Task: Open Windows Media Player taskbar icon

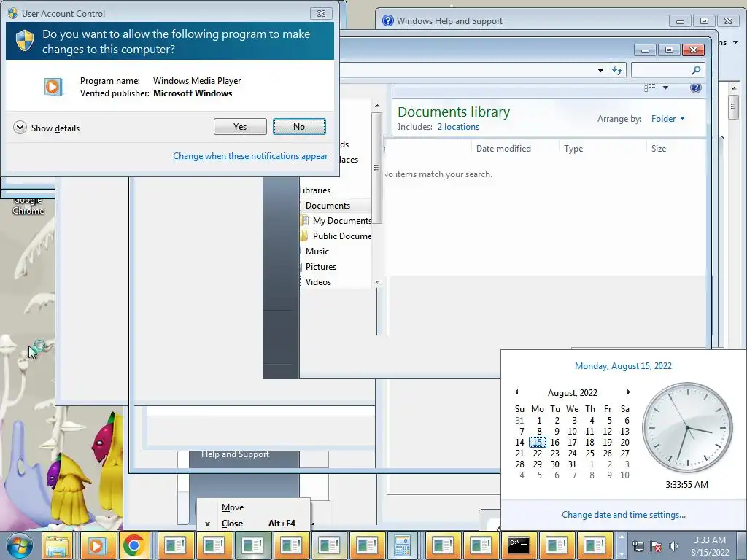Action: click(97, 545)
